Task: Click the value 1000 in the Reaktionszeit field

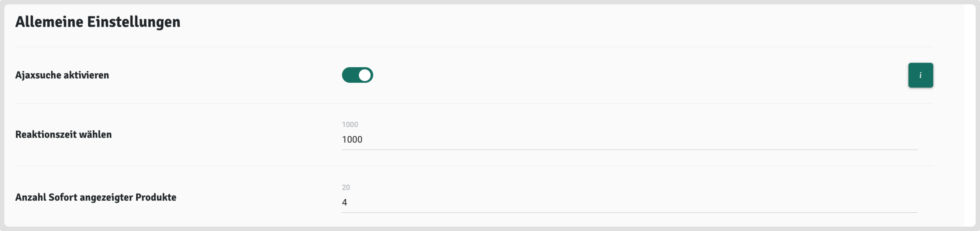Action: click(352, 140)
